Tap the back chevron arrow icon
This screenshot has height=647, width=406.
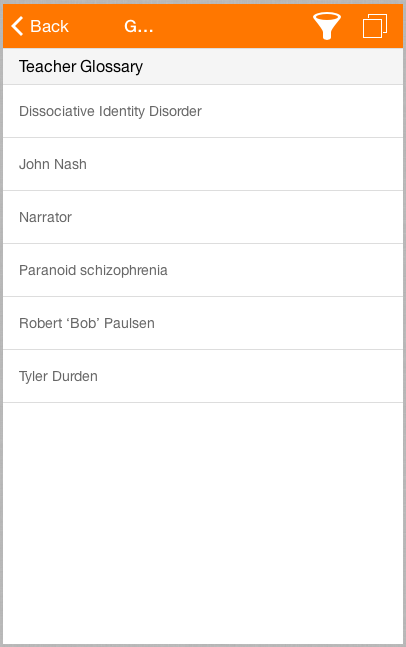[17, 26]
